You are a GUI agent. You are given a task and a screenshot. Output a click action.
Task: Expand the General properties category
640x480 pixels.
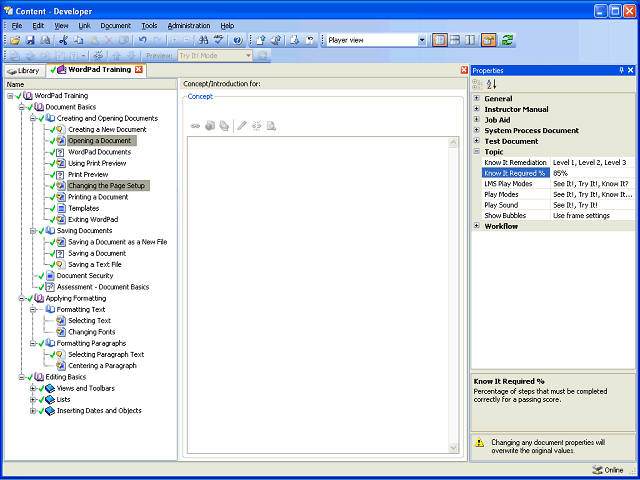click(476, 98)
